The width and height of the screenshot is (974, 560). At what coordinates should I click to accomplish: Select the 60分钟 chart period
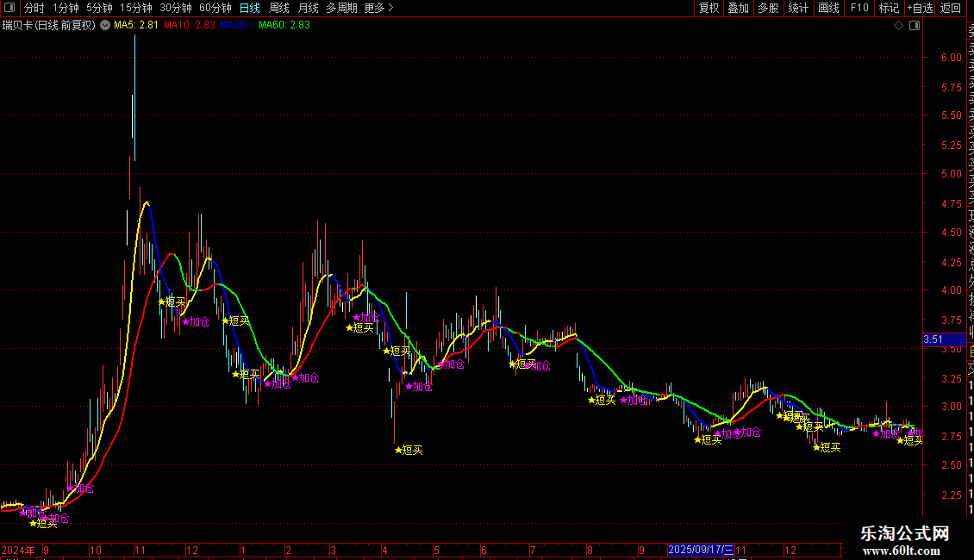pyautogui.click(x=215, y=8)
